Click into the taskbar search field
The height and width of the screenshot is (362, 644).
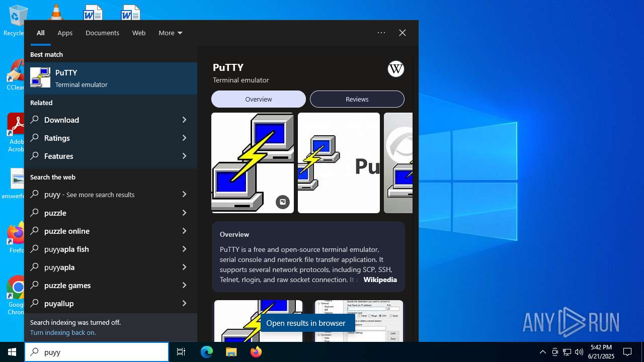tap(97, 352)
